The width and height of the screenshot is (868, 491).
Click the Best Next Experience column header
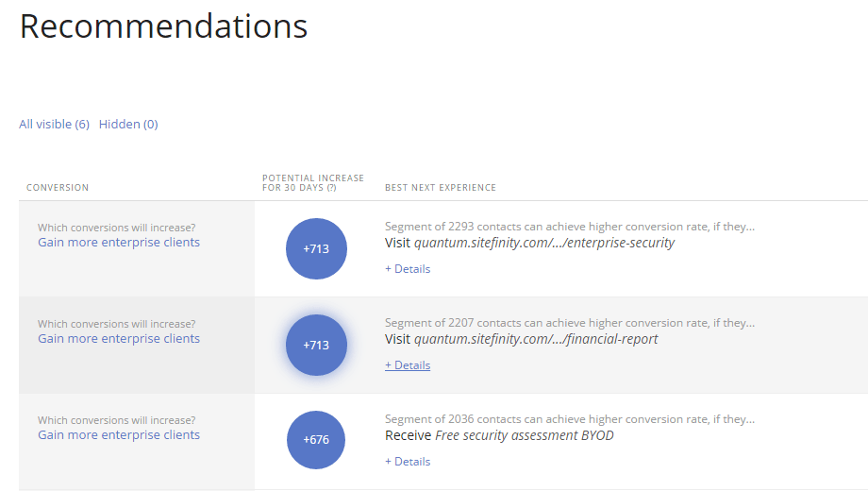(440, 188)
